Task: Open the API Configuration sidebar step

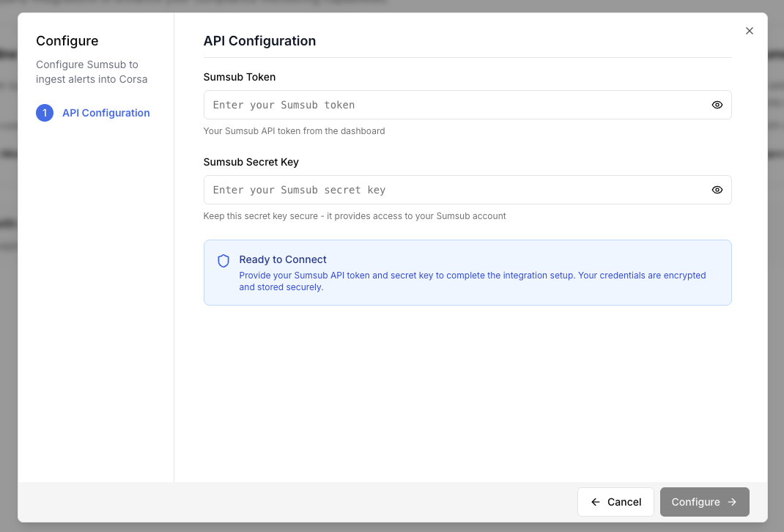Action: pyautogui.click(x=106, y=113)
